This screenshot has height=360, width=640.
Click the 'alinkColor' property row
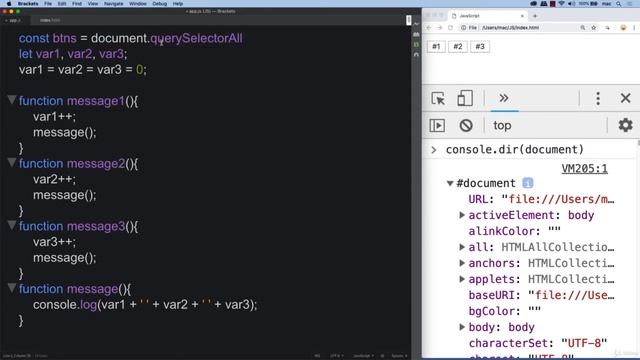coord(514,231)
